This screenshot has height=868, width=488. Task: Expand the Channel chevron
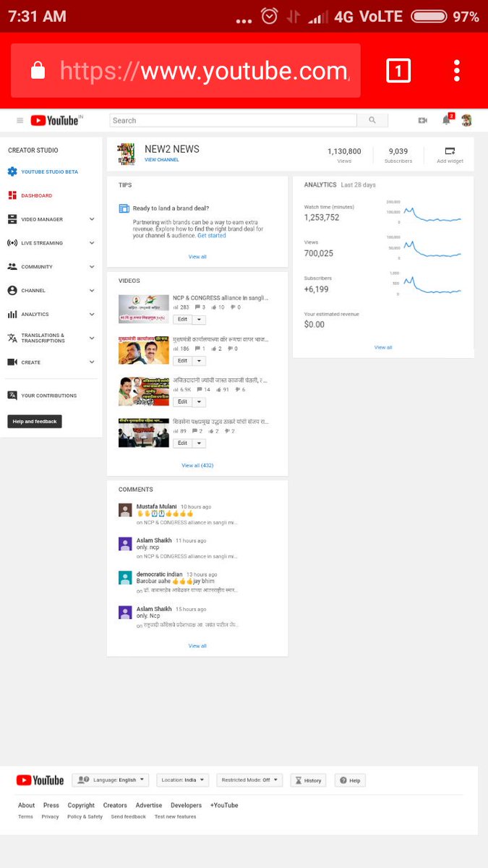(92, 291)
